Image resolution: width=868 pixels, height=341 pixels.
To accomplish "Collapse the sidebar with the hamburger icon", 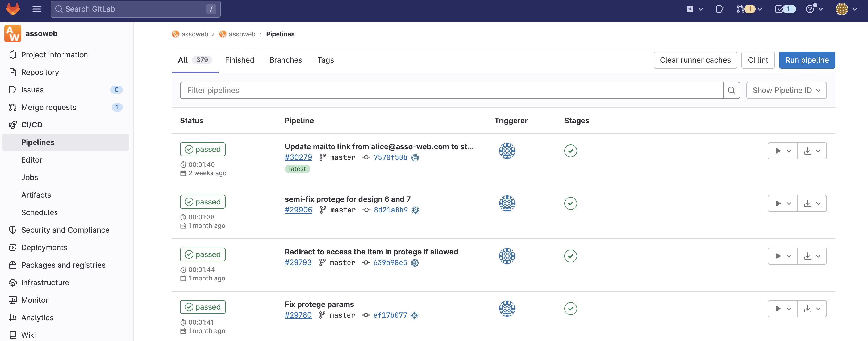I will [36, 9].
